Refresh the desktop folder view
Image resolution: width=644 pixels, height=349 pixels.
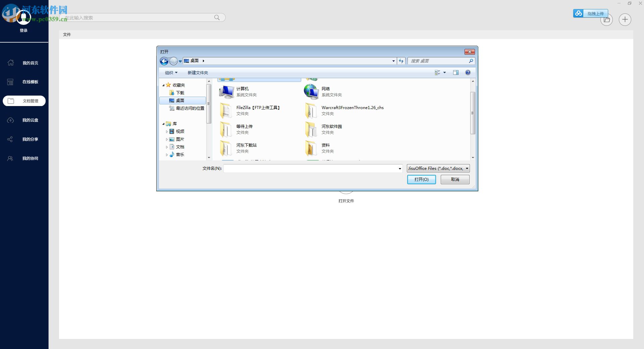pyautogui.click(x=401, y=61)
